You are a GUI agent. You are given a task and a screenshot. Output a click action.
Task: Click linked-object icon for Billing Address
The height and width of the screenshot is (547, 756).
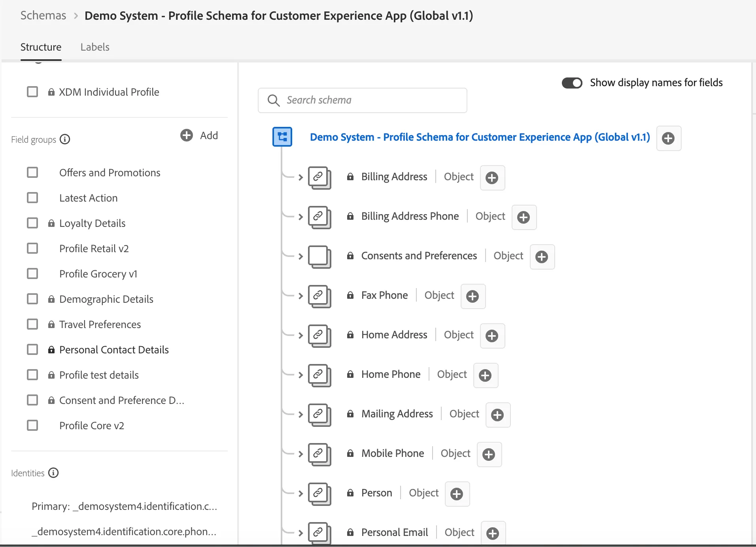(x=319, y=178)
